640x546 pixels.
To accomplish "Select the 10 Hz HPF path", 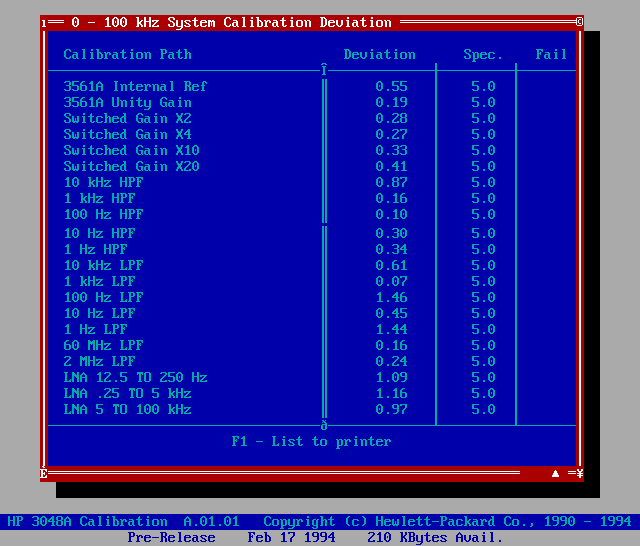I will 99,233.
